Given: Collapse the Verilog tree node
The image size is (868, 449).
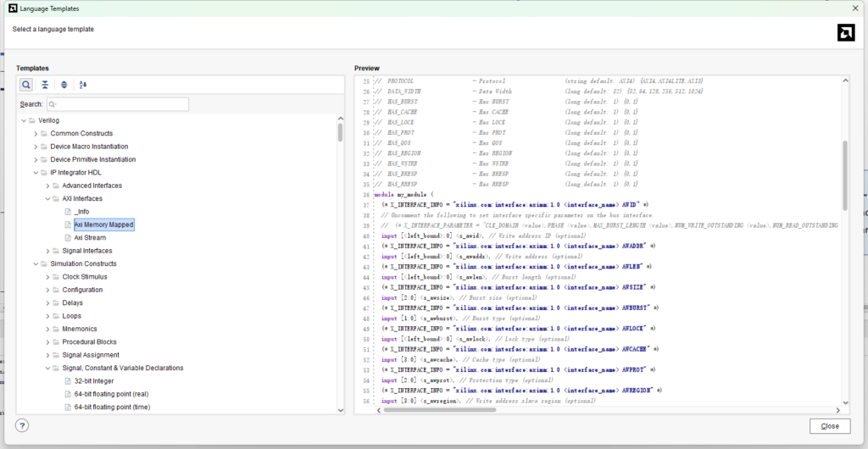Looking at the screenshot, I should pyautogui.click(x=23, y=120).
